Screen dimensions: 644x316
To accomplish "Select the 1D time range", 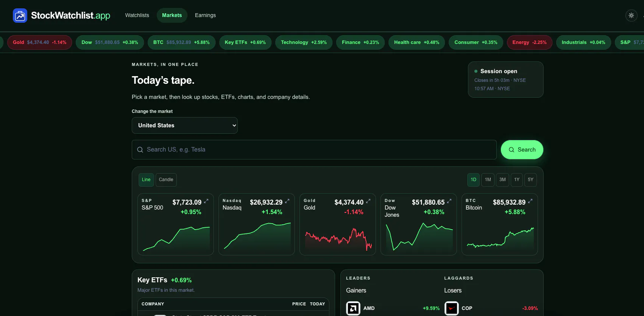I will 473,180.
